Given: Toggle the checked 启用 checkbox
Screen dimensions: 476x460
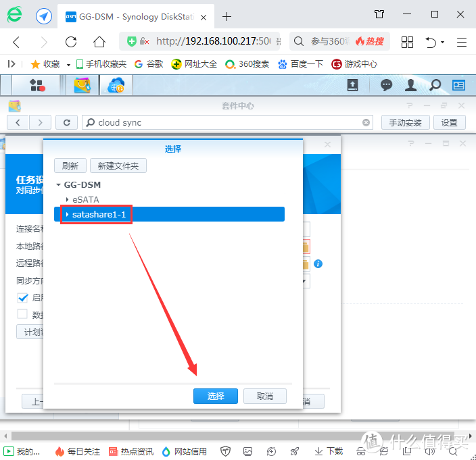Looking at the screenshot, I should click(23, 298).
